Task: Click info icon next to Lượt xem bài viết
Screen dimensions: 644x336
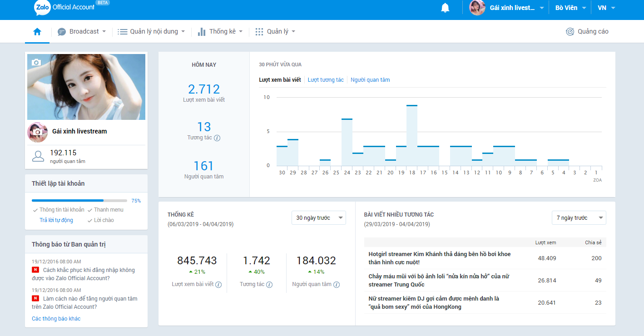Action: point(218,285)
